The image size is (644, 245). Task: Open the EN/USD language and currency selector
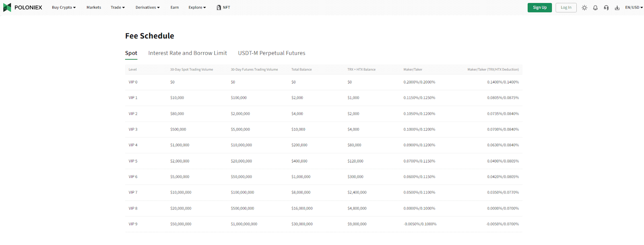(634, 8)
